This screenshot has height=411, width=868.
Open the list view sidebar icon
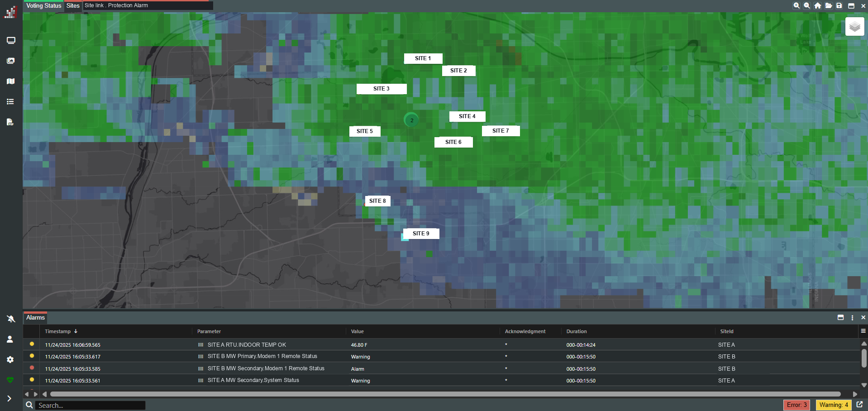(11, 101)
